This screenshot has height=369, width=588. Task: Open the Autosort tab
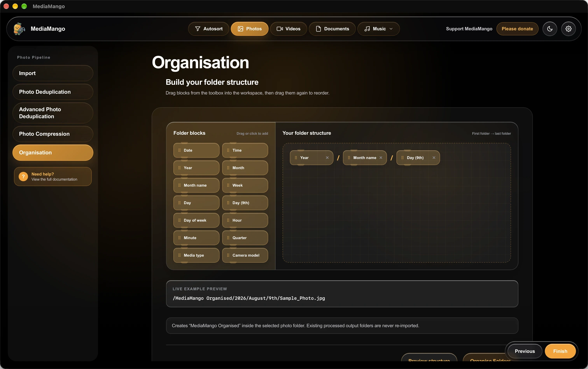[209, 29]
